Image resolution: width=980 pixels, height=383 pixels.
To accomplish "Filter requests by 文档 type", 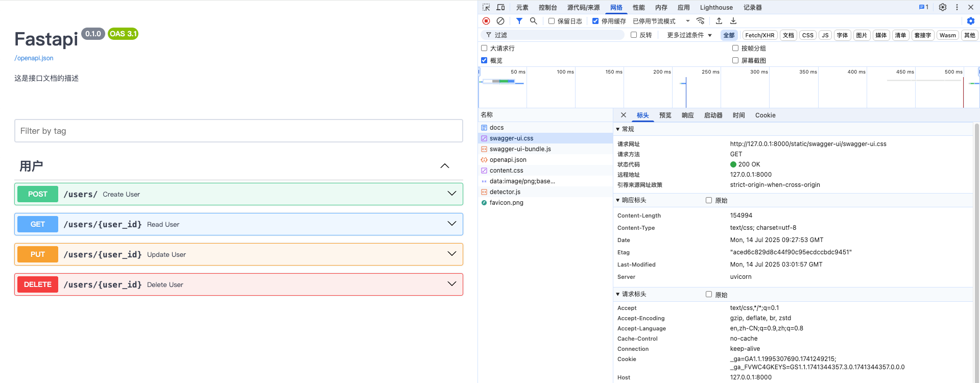I will [788, 35].
